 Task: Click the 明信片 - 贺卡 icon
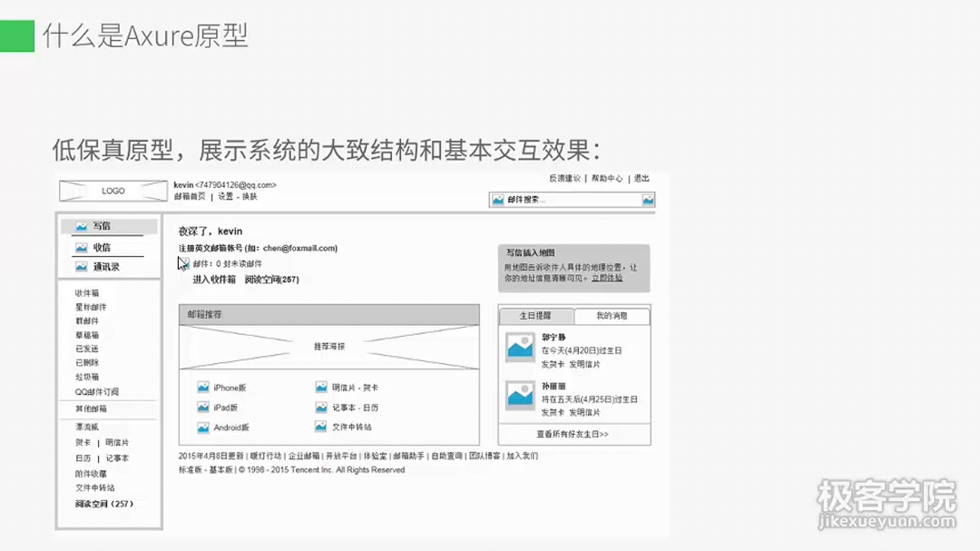[321, 387]
